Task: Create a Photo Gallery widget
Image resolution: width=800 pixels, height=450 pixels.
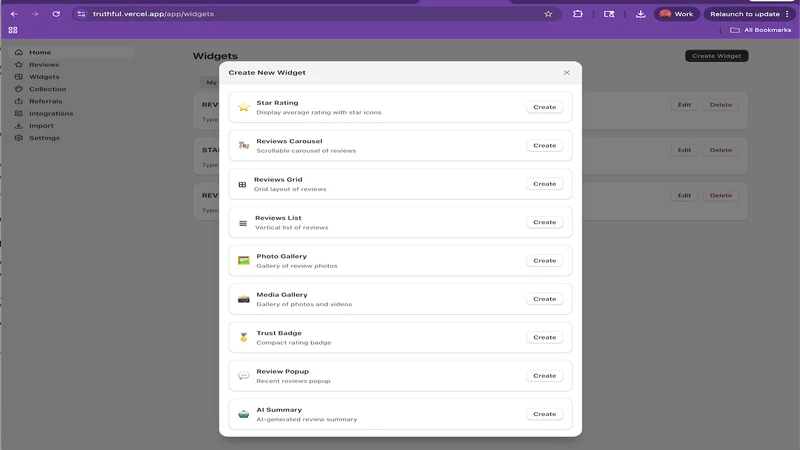Action: coord(544,261)
